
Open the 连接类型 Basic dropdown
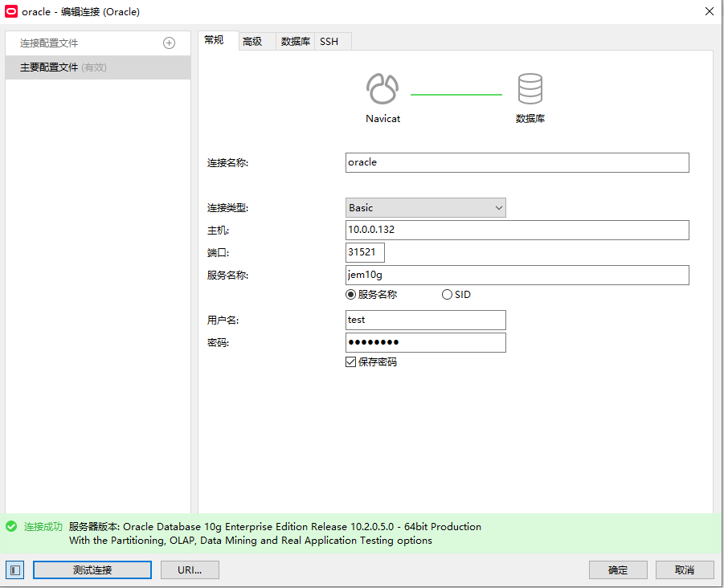pyautogui.click(x=426, y=208)
